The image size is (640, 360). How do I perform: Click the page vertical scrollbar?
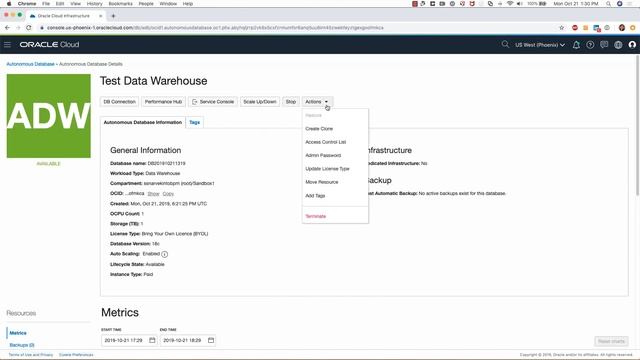click(637, 125)
